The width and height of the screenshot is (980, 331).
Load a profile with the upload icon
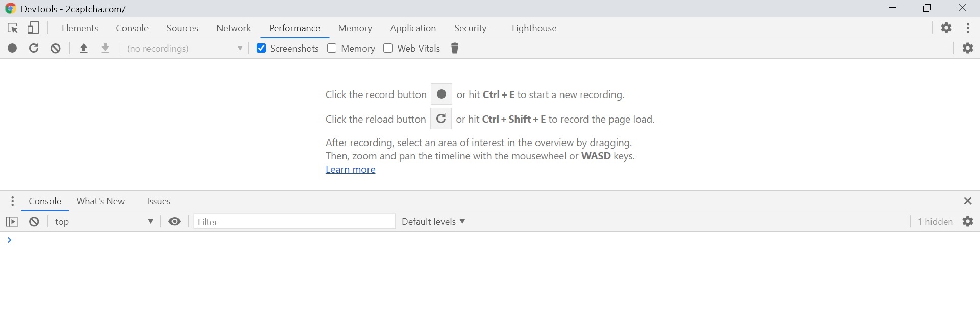pos(84,49)
